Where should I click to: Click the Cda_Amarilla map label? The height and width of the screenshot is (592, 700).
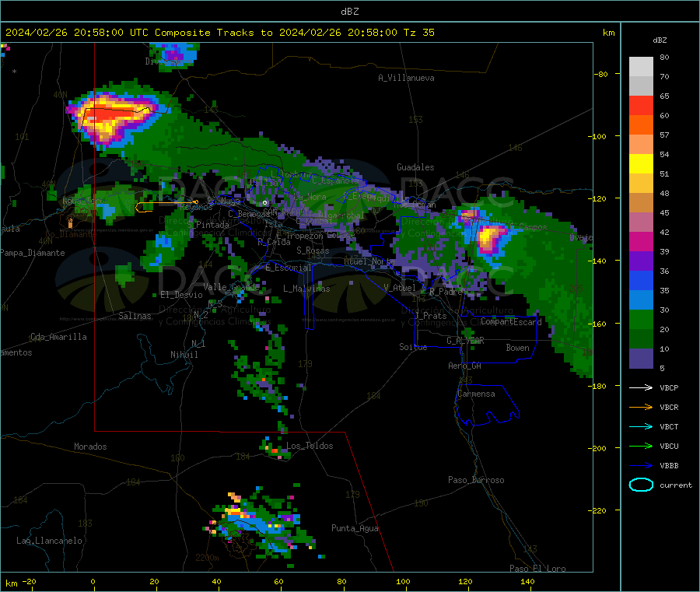[58, 337]
